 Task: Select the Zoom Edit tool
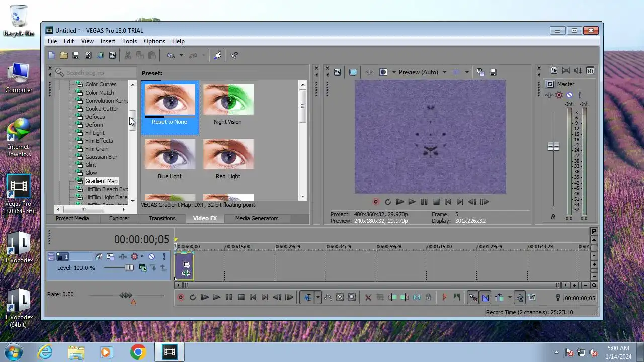click(352, 298)
